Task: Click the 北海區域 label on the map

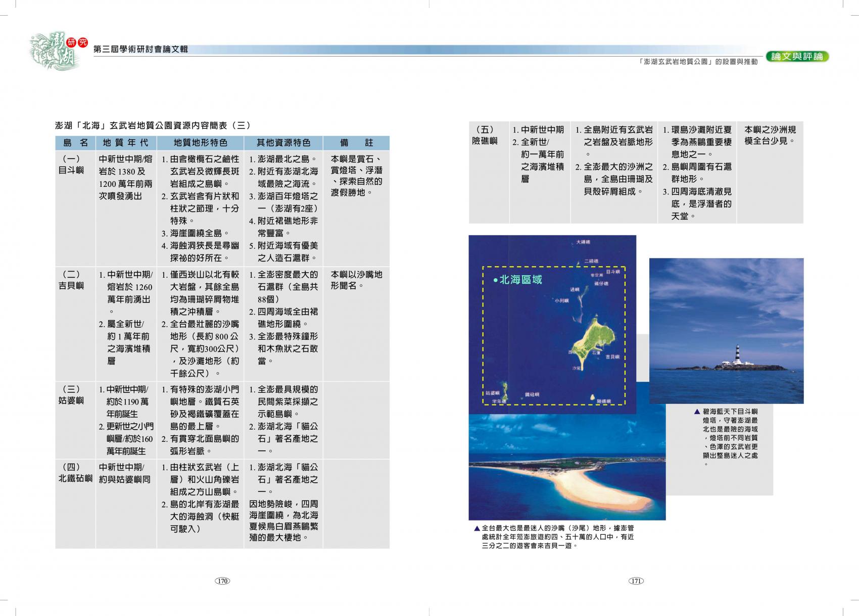Action: click(520, 280)
